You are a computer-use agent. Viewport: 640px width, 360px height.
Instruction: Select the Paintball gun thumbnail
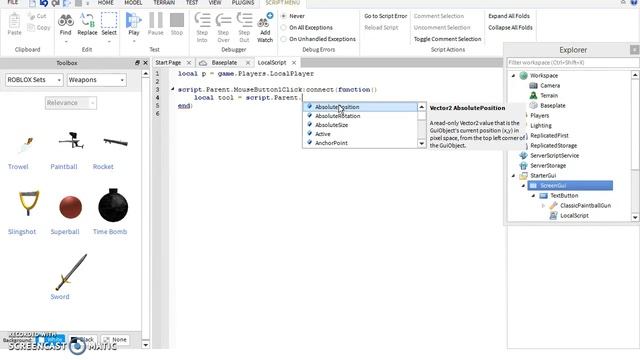[71, 142]
